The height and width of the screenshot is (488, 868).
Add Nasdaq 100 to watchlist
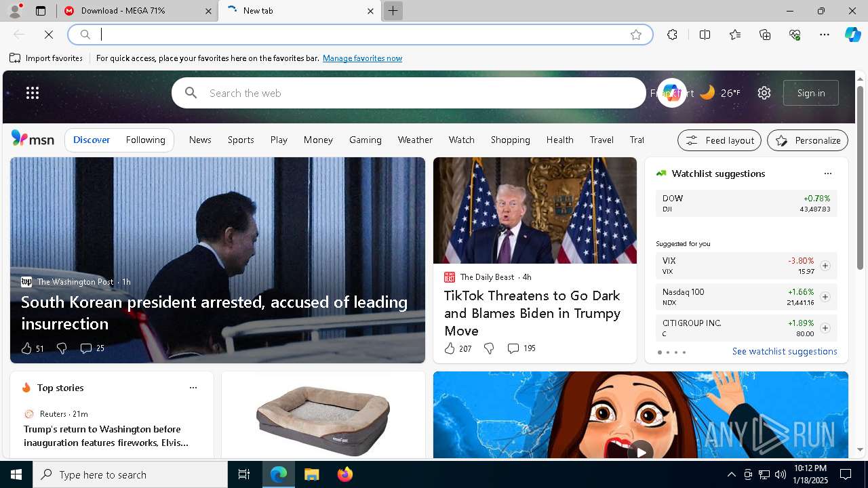pos(825,297)
